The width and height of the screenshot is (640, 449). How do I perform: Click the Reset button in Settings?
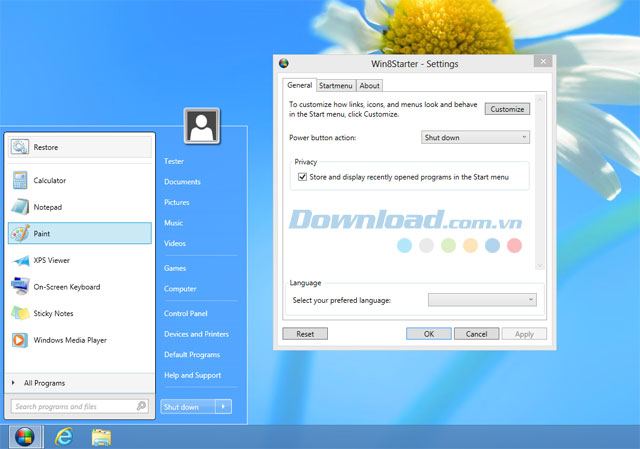[305, 334]
